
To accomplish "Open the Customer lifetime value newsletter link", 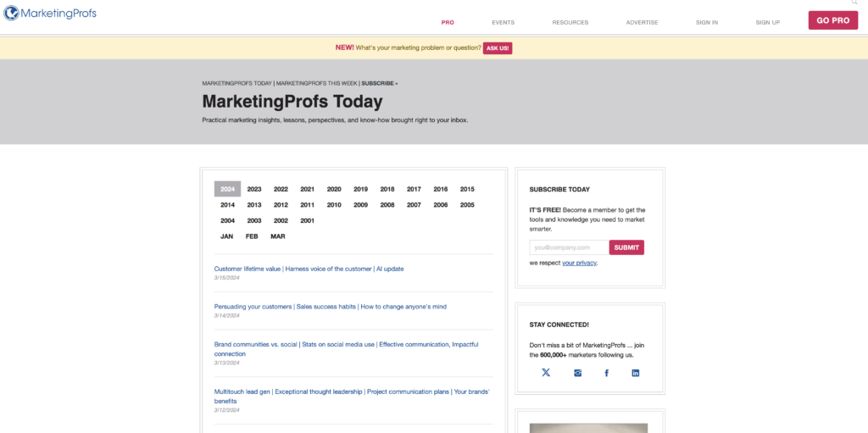I will pyautogui.click(x=309, y=269).
